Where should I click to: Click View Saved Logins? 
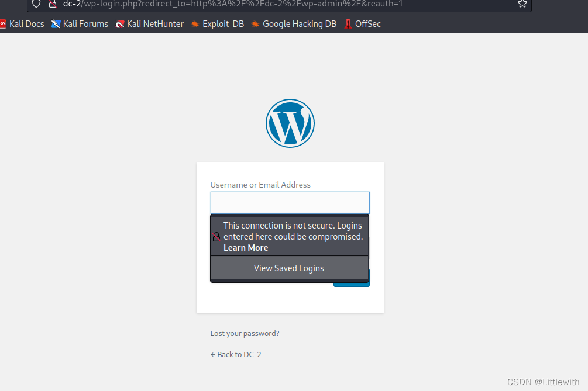tap(288, 268)
